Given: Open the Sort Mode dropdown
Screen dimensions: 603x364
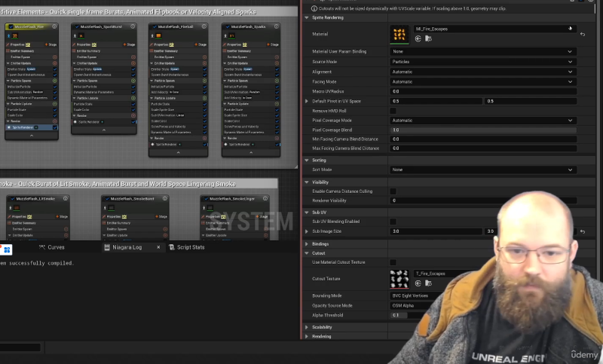Looking at the screenshot, I should point(482,170).
